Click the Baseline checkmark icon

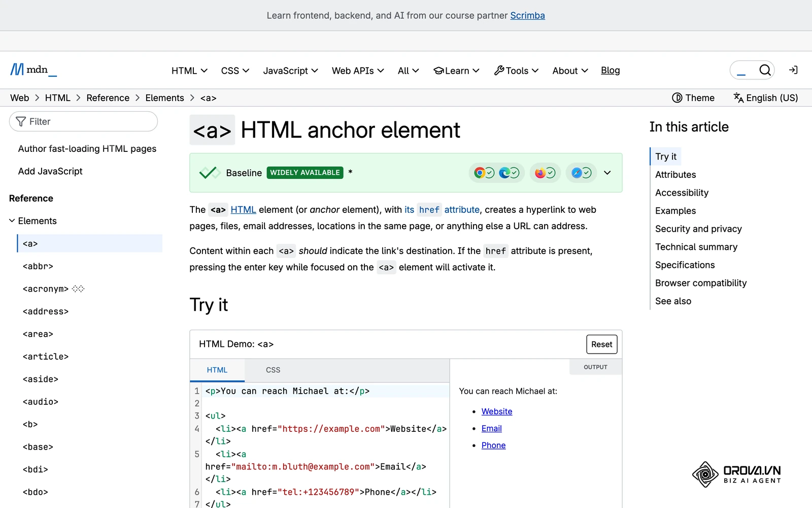click(209, 173)
